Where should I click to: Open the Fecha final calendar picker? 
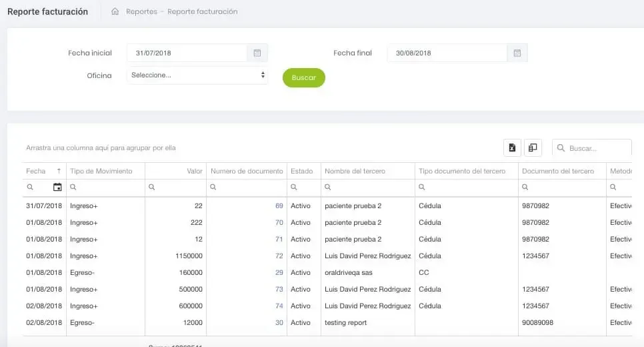point(517,53)
